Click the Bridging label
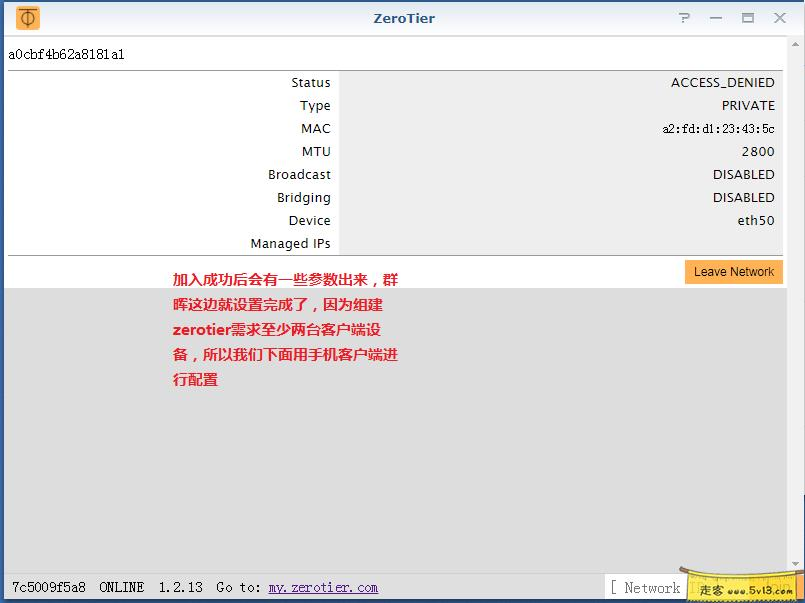 (303, 198)
